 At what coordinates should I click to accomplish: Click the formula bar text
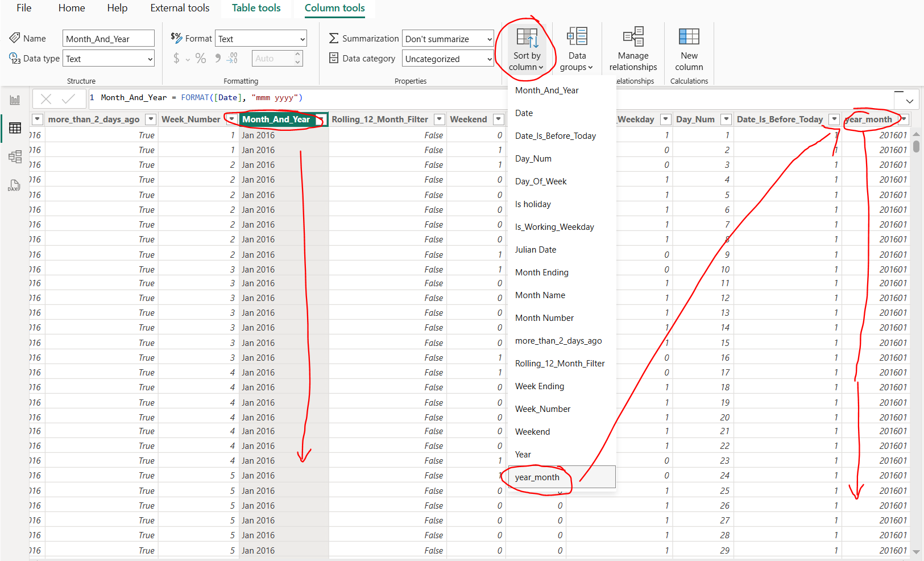click(202, 98)
